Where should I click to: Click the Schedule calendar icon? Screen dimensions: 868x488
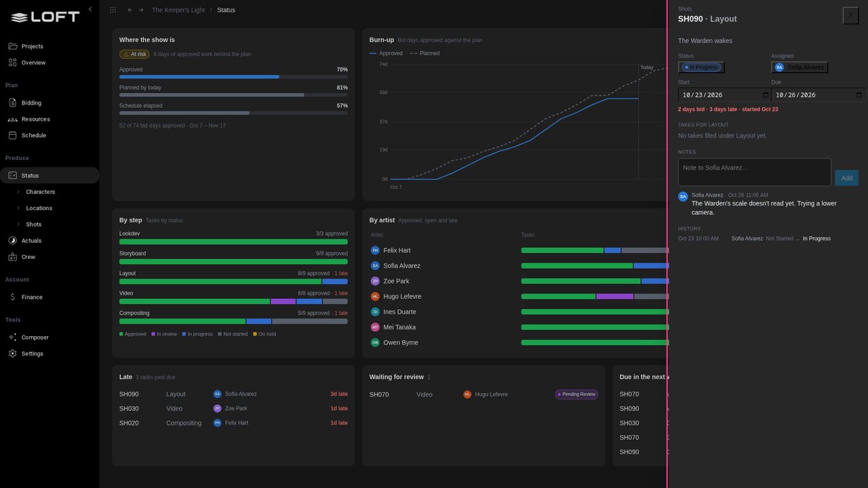pyautogui.click(x=13, y=136)
